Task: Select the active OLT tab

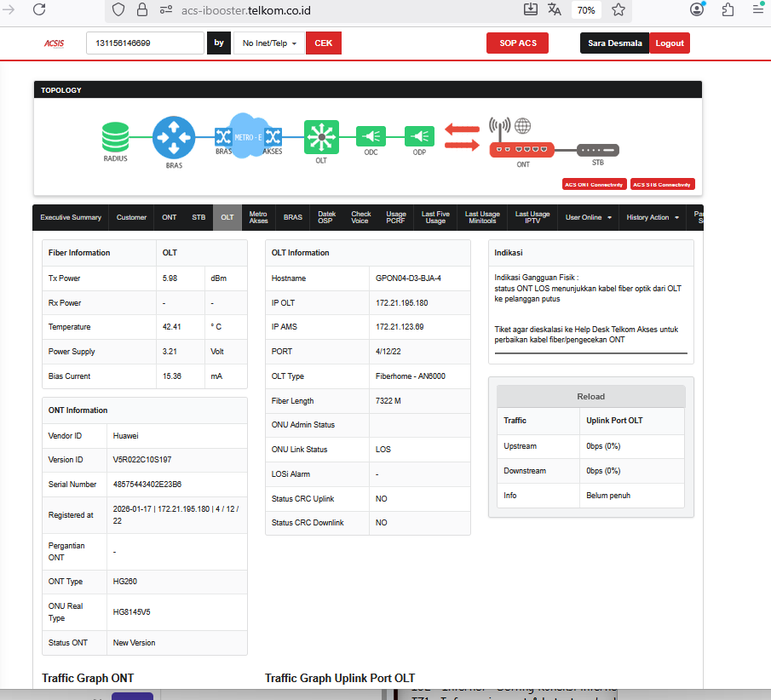Action: pyautogui.click(x=227, y=217)
